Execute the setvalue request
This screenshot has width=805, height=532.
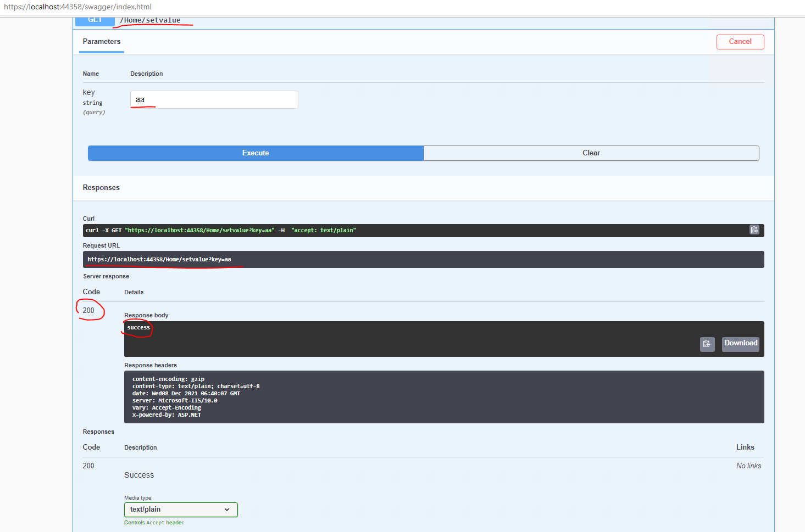point(256,153)
